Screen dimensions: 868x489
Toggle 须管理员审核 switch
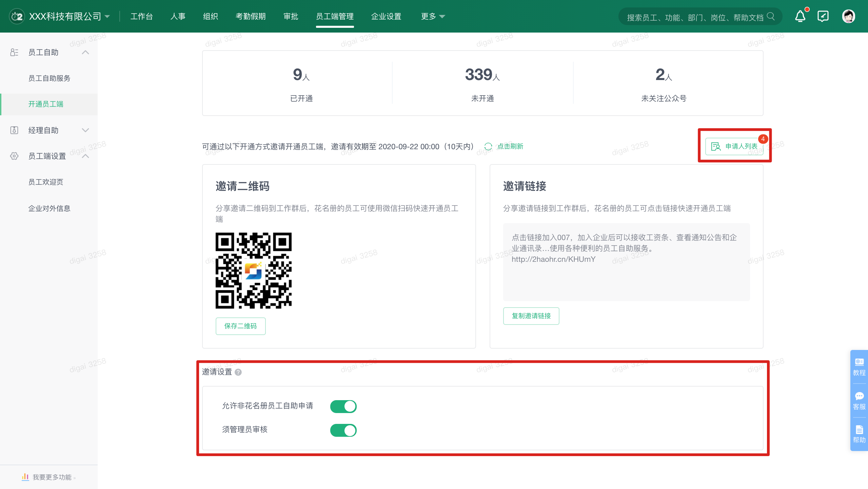(x=343, y=430)
